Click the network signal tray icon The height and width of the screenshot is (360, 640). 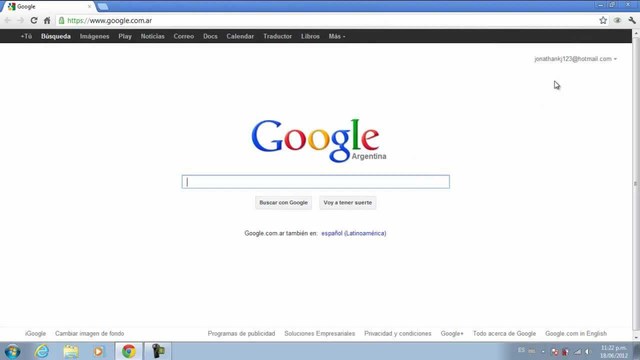click(x=578, y=351)
